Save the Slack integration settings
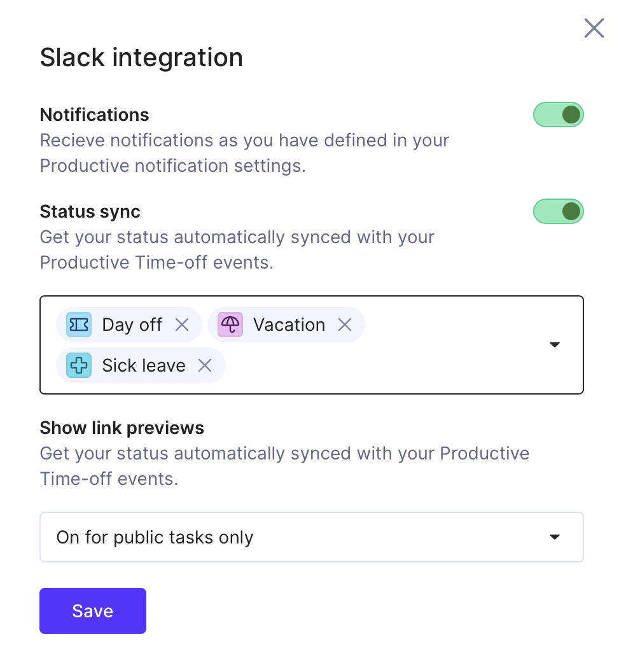Viewport: 626px width, 672px height. tap(93, 611)
